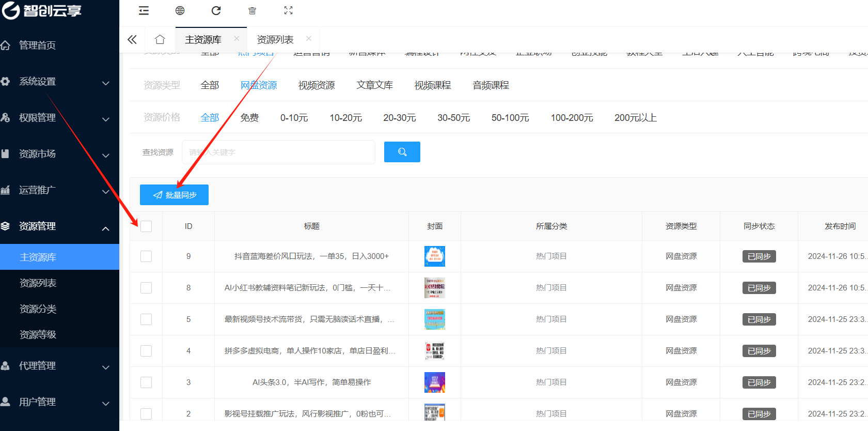Filter price by 10-20元

346,118
